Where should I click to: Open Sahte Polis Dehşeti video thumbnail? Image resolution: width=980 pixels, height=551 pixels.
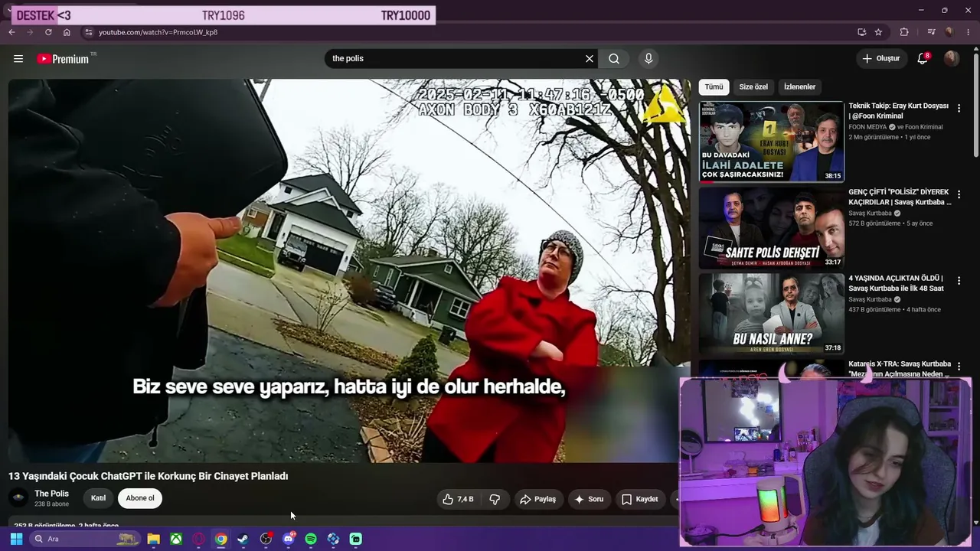tap(772, 228)
